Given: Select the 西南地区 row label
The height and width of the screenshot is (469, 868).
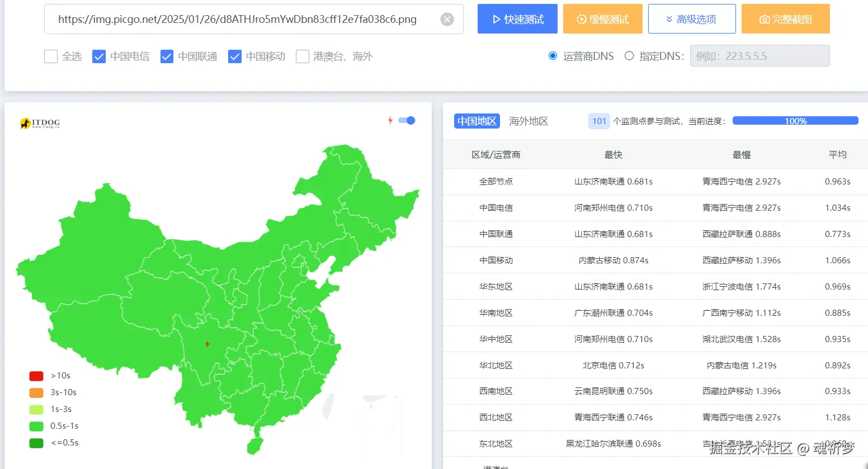Looking at the screenshot, I should click(x=496, y=391).
